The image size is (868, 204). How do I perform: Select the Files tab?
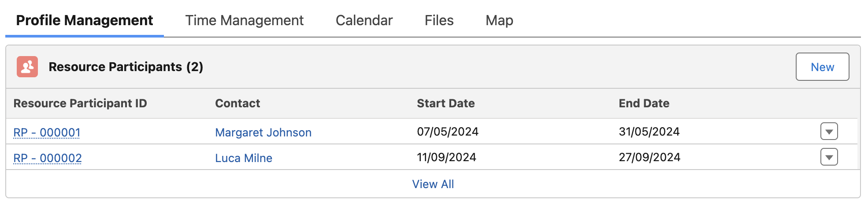439,20
